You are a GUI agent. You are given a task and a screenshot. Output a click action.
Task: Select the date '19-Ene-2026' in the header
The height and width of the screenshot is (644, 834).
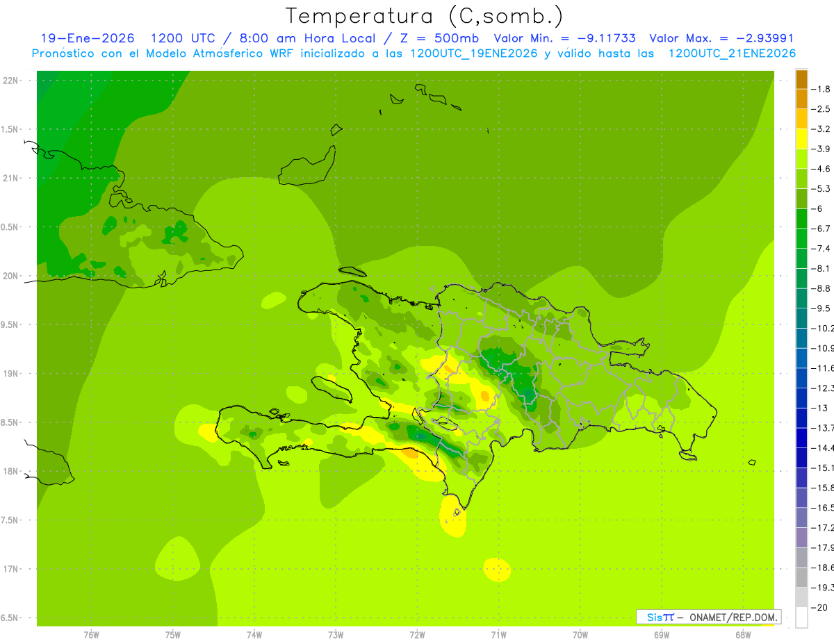[x=88, y=39]
